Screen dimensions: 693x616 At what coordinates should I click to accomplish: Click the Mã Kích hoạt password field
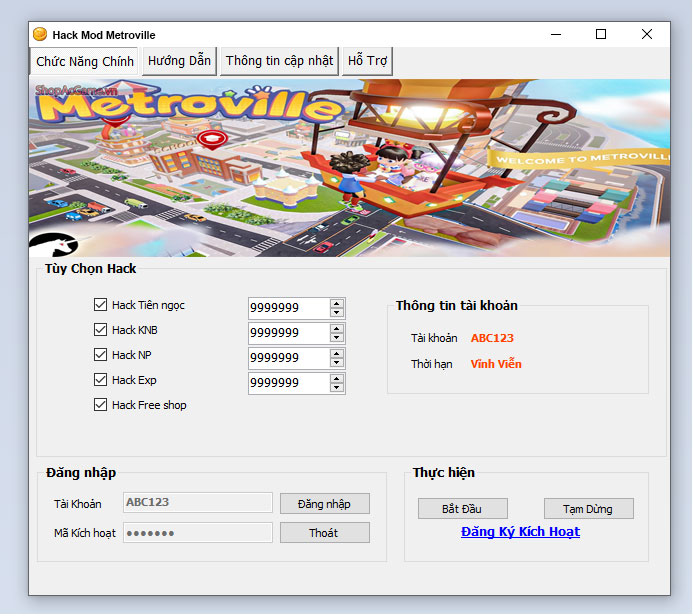(x=198, y=532)
